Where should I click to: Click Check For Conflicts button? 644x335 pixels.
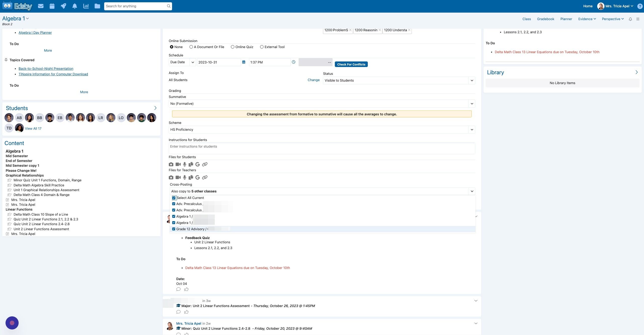click(351, 64)
